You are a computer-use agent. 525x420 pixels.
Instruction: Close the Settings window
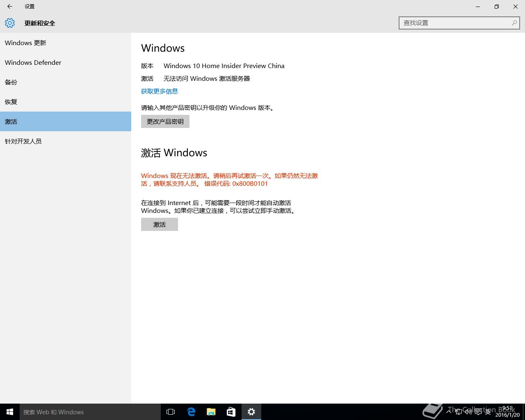[516, 7]
